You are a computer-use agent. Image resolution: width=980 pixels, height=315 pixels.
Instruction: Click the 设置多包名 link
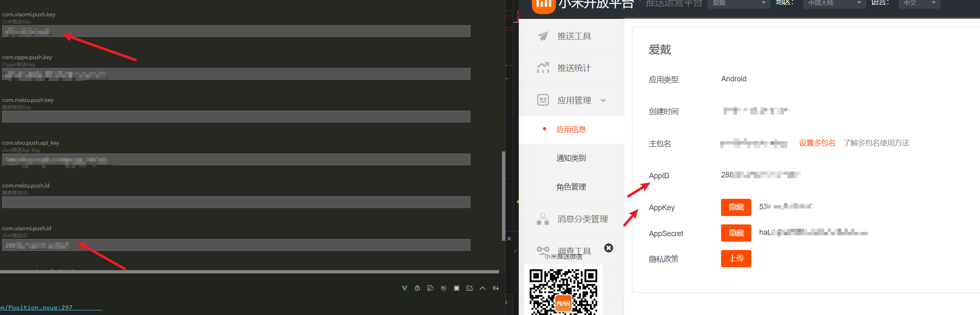(817, 143)
